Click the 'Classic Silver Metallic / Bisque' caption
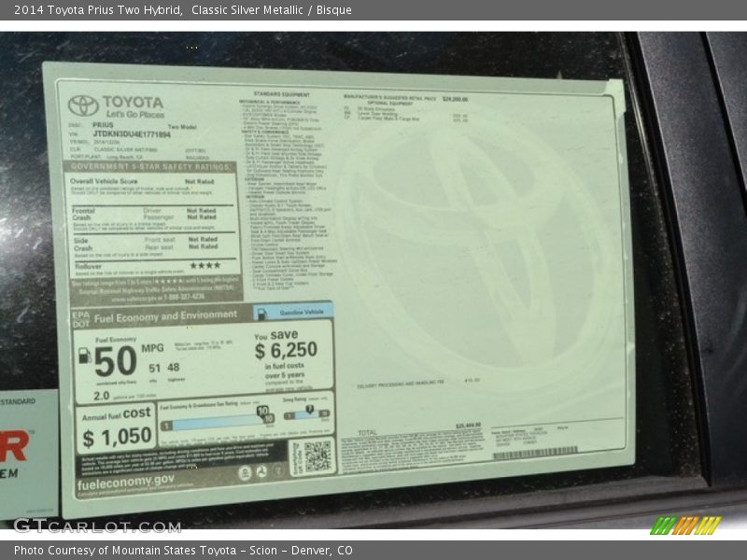The width and height of the screenshot is (747, 560). point(272,10)
